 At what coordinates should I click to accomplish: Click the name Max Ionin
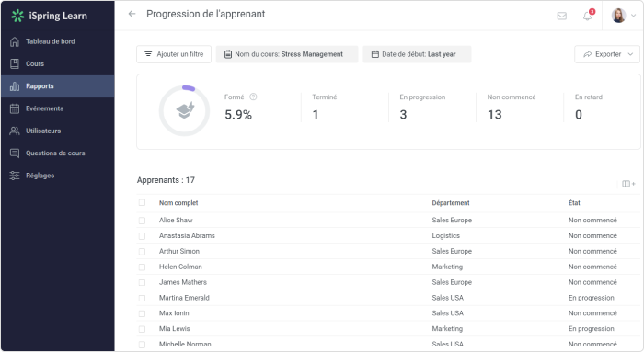tap(174, 313)
